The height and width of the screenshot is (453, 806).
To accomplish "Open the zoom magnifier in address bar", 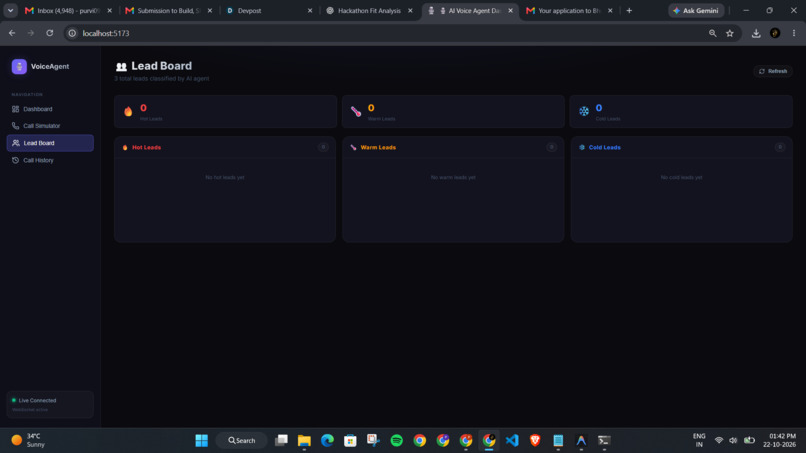I will [x=712, y=33].
